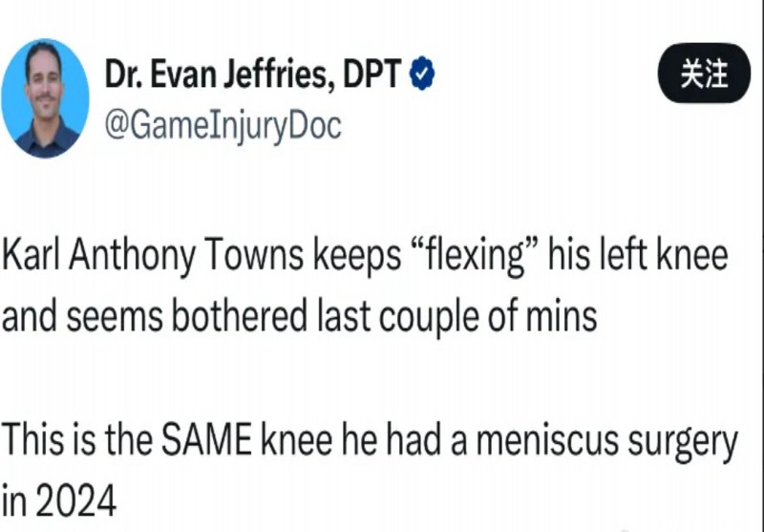Click the word 'keeps' in first tweet line
764x532 pixels.
pos(357,256)
